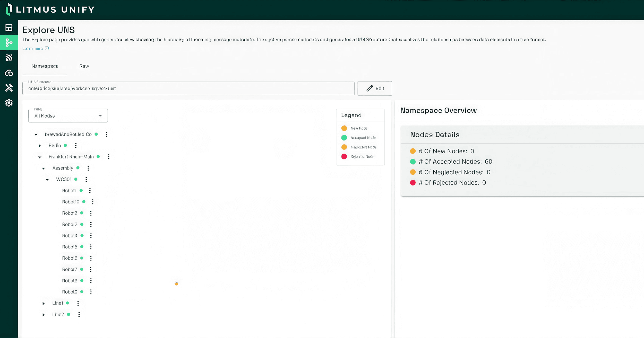Select the Robot9 tree item

tap(70, 292)
